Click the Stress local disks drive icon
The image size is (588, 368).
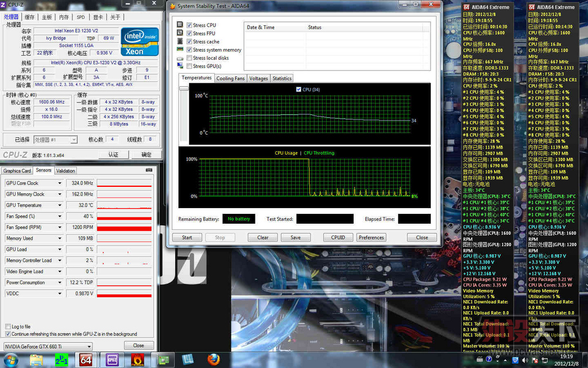[x=180, y=58]
